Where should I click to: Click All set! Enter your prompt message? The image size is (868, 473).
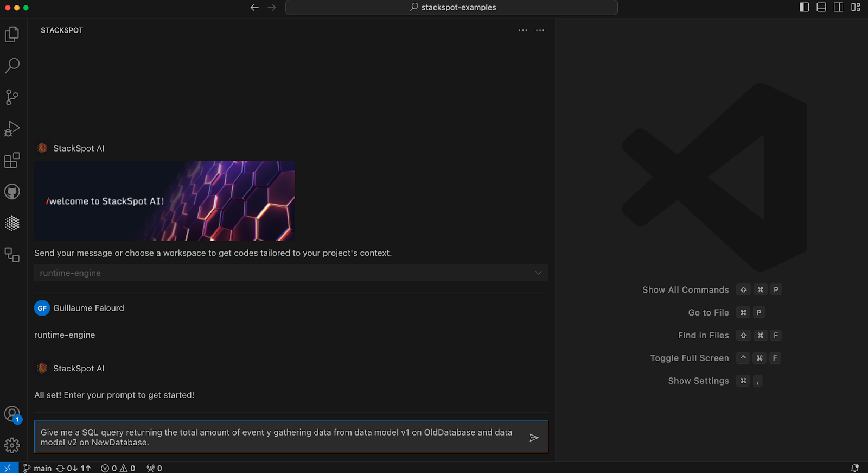point(114,395)
